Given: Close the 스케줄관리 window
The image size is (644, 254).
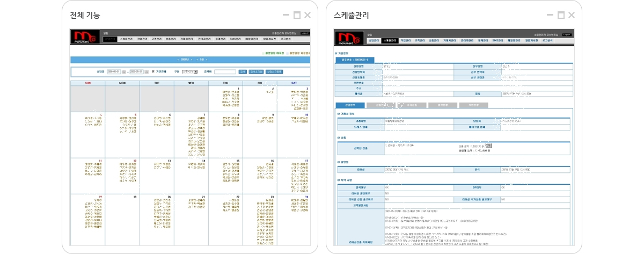Looking at the screenshot, I should click(x=572, y=15).
